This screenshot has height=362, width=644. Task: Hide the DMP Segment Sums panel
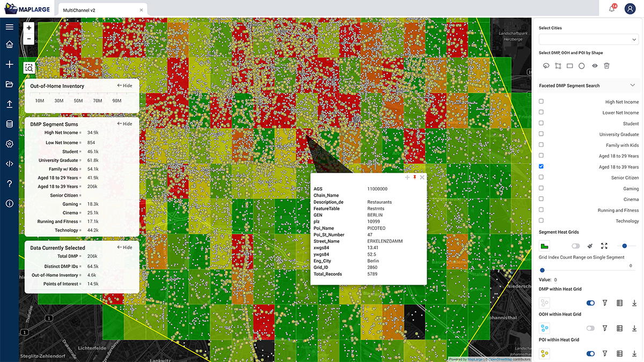(x=125, y=124)
